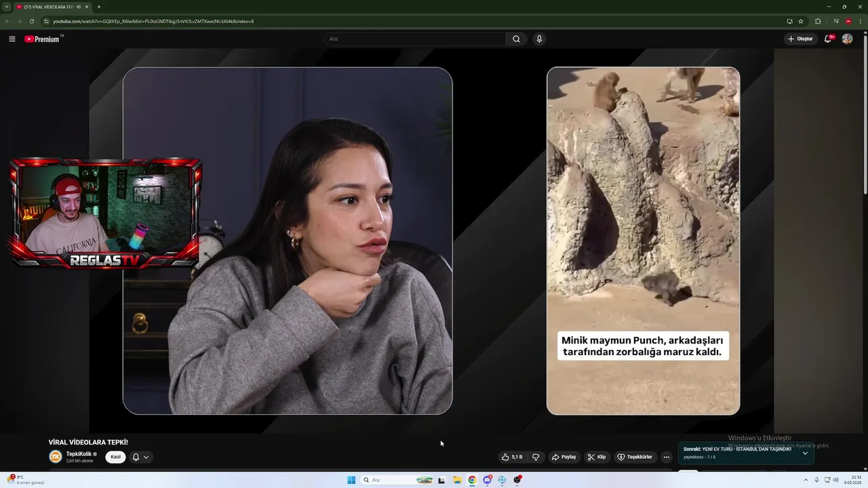This screenshot has height=488, width=868.
Task: Open weather widget in taskbar
Action: 27,480
